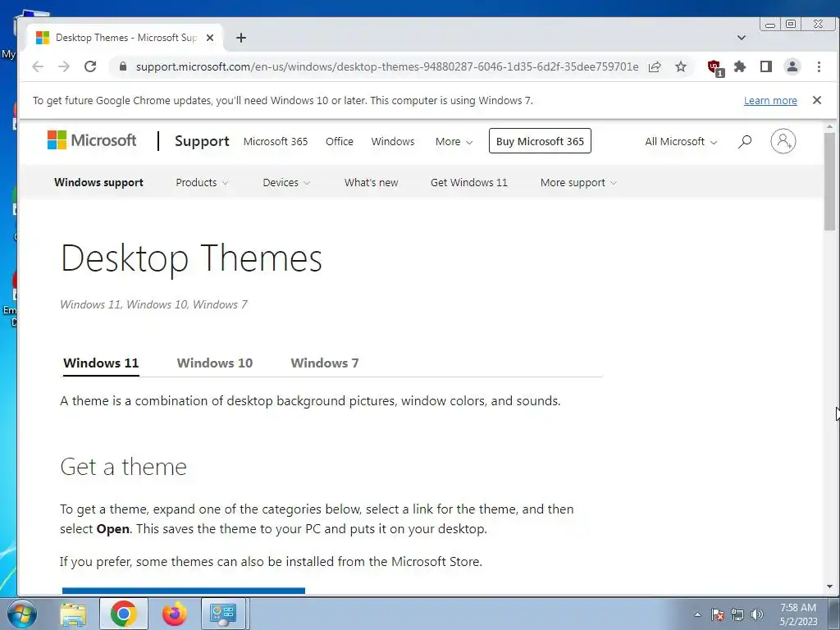Expand the Devices dropdown

tap(286, 182)
